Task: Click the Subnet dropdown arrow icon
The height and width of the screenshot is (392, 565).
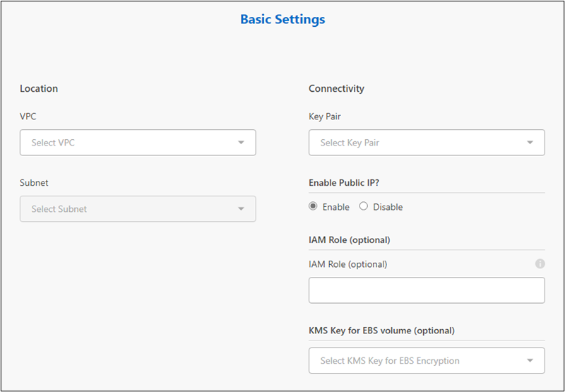Action: 241,209
